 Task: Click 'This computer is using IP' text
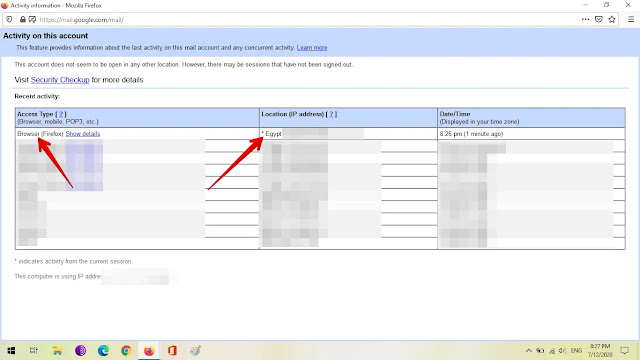(57, 276)
